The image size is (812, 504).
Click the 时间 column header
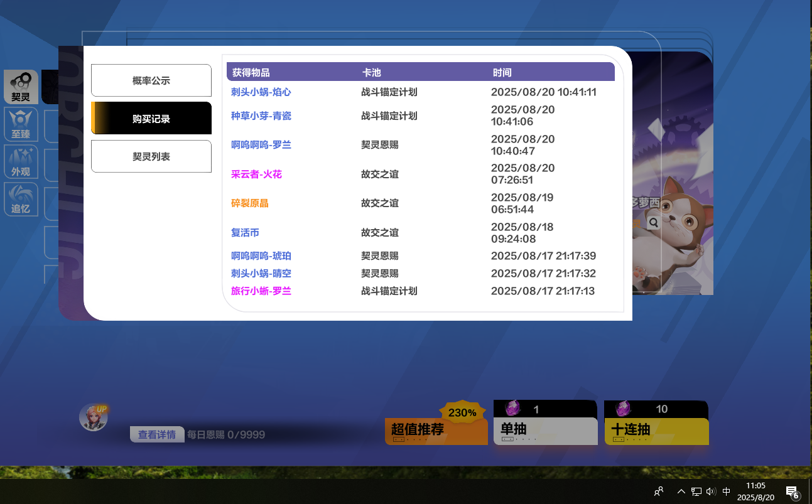click(x=502, y=73)
